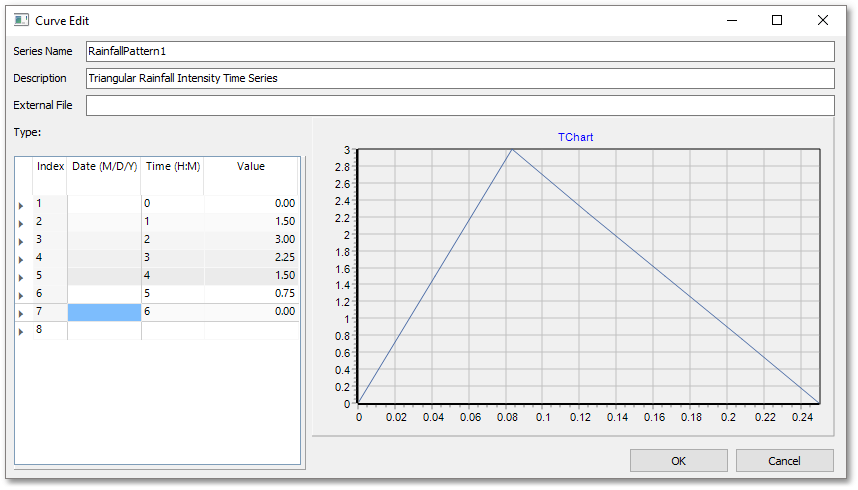This screenshot has width=858, height=490.
Task: Click Index cell 3
Action: pyautogui.click(x=50, y=239)
